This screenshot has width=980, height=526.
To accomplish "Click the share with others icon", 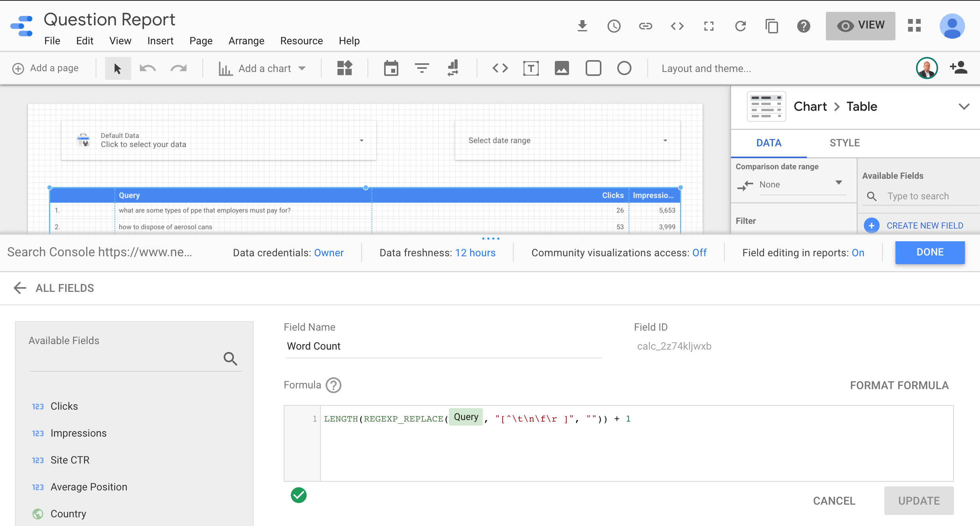I will pos(958,68).
